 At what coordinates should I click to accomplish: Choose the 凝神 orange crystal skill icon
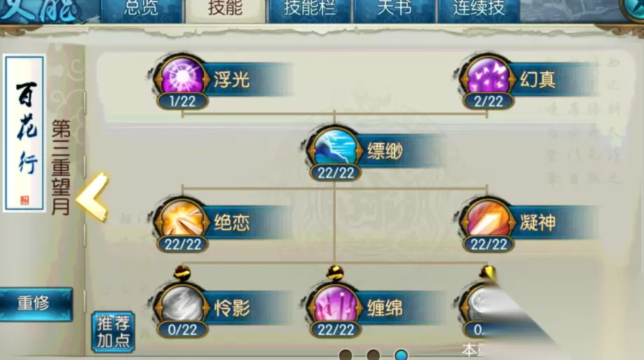tap(488, 220)
